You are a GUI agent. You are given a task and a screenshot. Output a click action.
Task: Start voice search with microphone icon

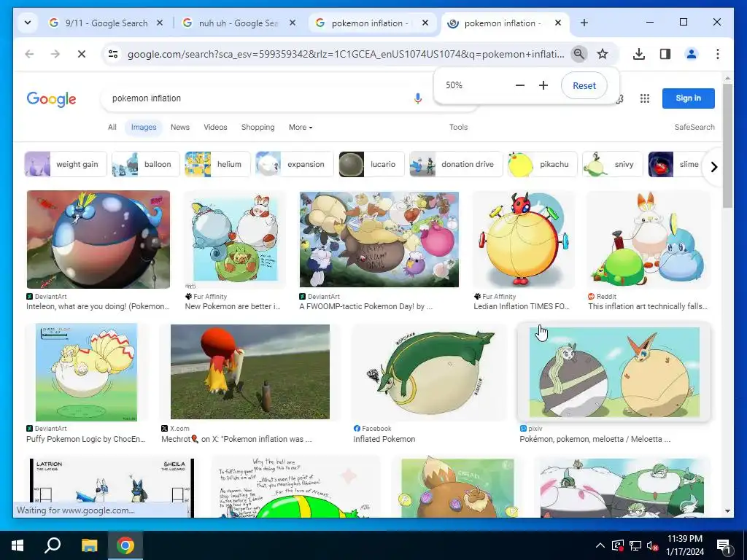click(x=418, y=98)
